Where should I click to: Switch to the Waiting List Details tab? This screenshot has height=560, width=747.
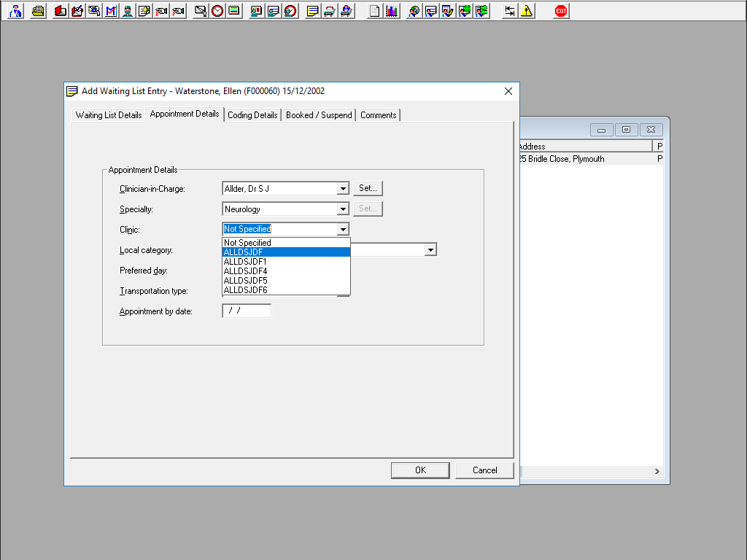[x=109, y=115]
